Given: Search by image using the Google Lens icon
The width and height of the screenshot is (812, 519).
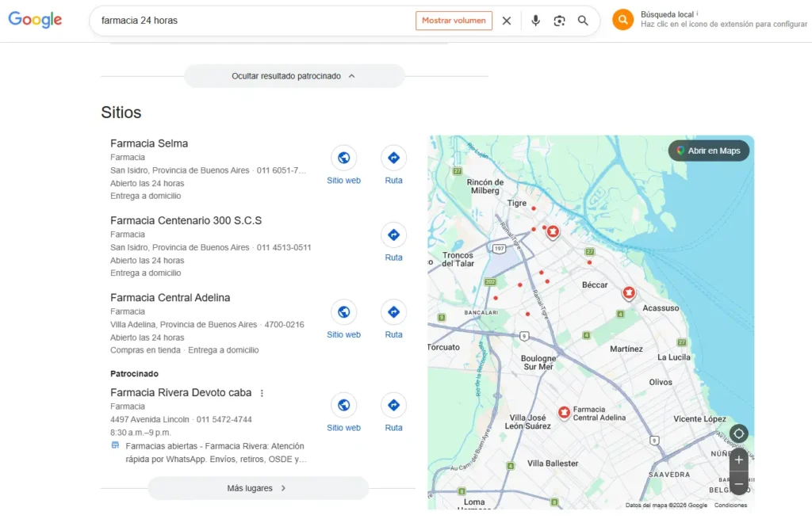Looking at the screenshot, I should coord(559,20).
